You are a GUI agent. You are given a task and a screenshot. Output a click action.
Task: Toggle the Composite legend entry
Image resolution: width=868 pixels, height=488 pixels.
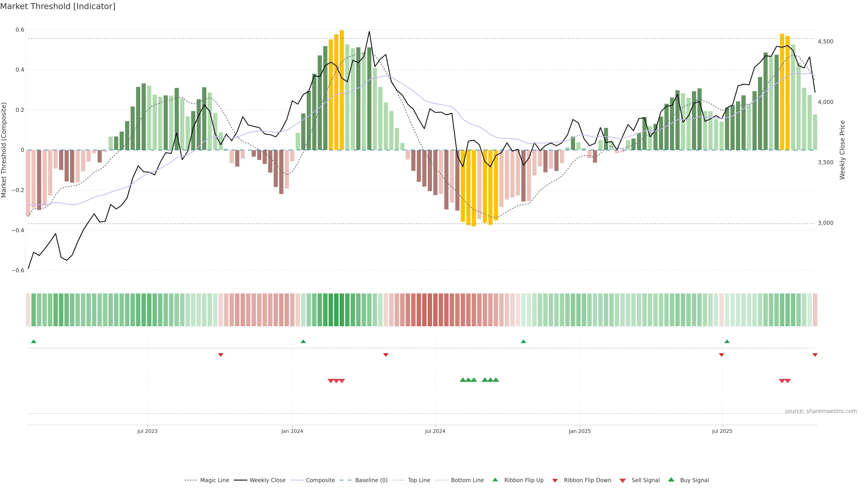tap(320, 480)
